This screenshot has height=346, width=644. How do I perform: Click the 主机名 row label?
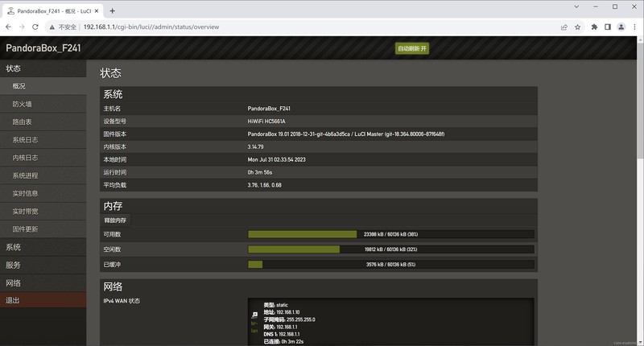(112, 109)
